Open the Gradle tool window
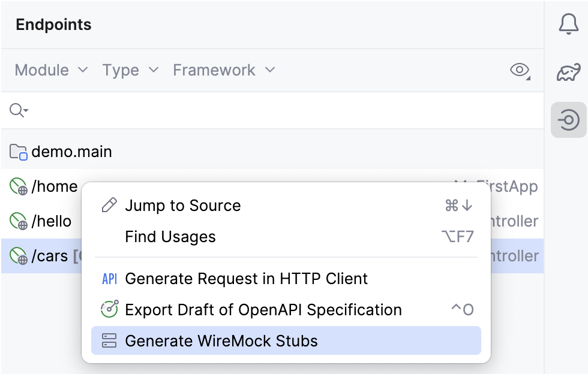This screenshot has width=588, height=374. 569,71
